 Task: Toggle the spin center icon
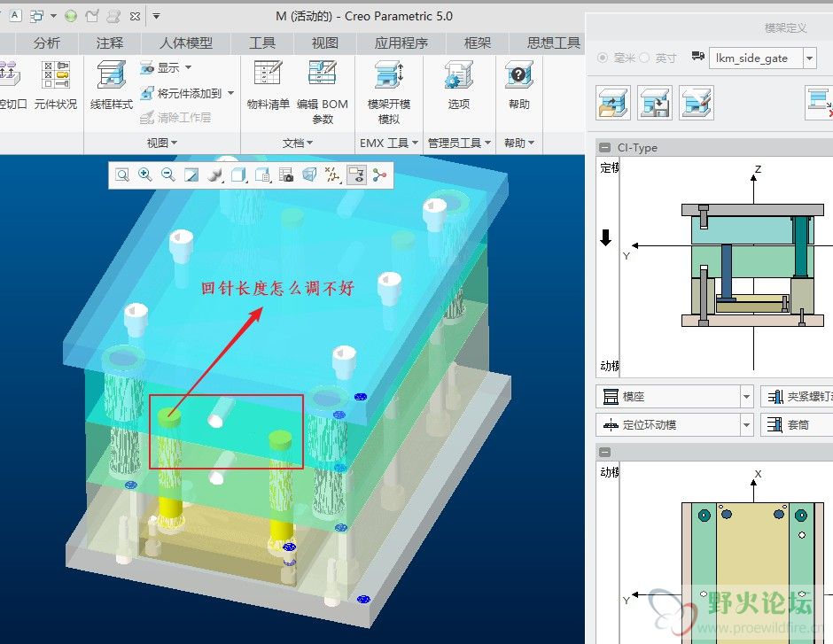[x=379, y=175]
